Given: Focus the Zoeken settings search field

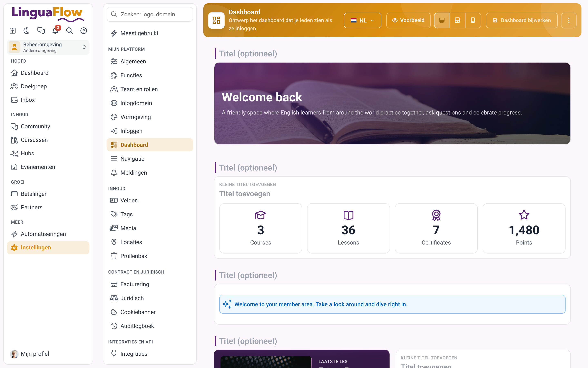Looking at the screenshot, I should pyautogui.click(x=150, y=14).
